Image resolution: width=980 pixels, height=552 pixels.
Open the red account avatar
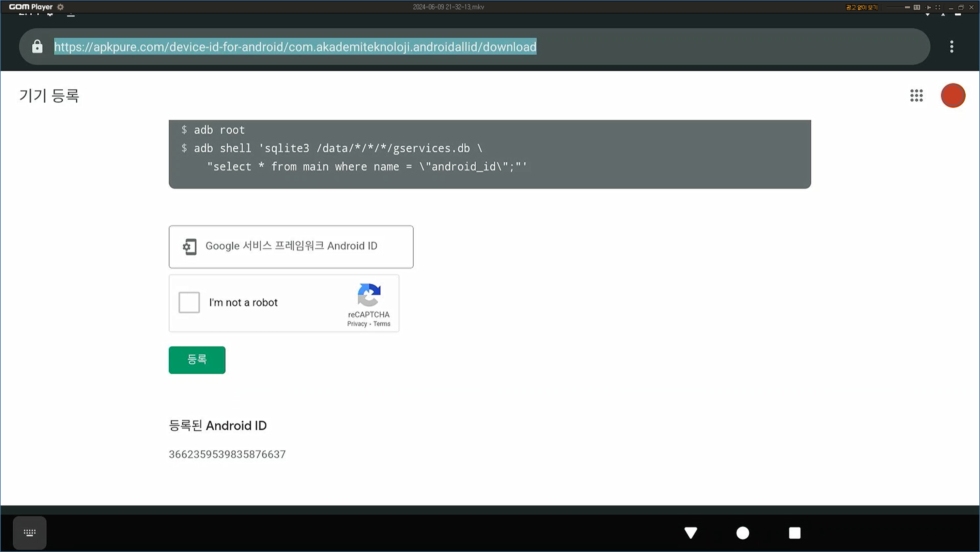coord(953,96)
